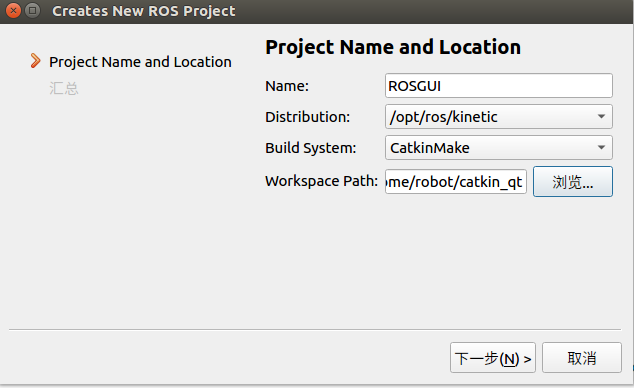Click the Build System: label
Screen dimensions: 634x388
[311, 148]
